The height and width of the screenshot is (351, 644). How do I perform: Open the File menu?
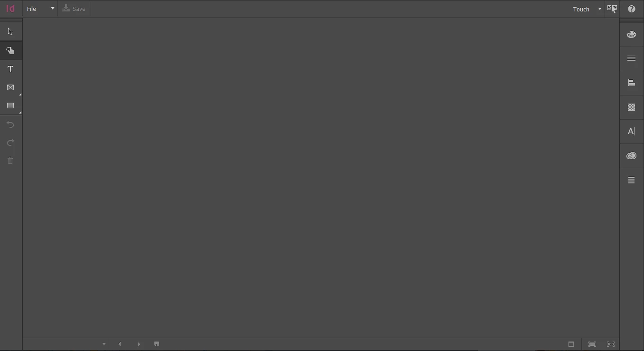40,9
